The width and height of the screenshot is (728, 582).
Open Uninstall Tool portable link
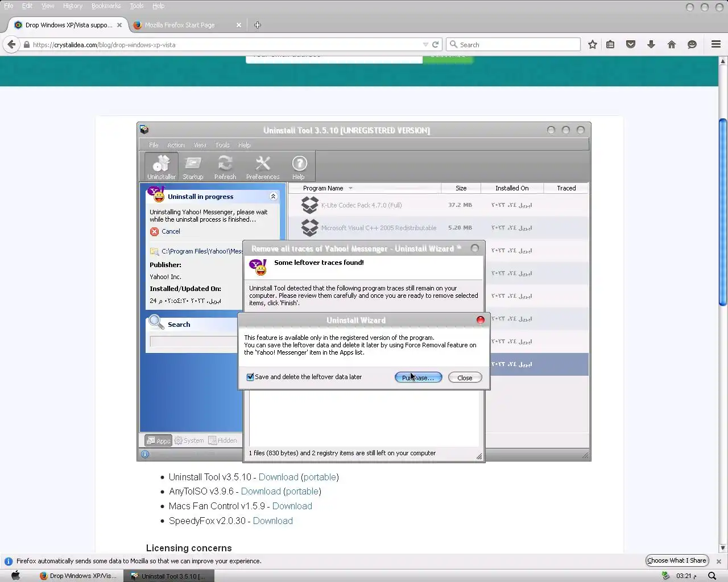point(320,477)
